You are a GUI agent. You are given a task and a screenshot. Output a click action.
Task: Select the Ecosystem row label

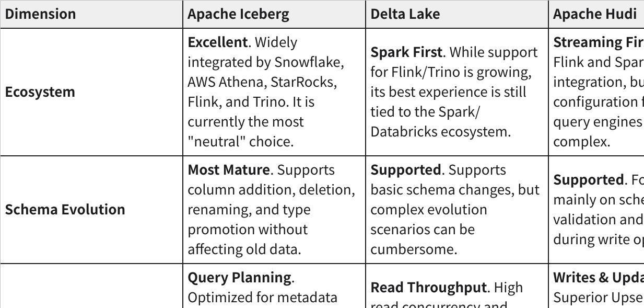(40, 92)
